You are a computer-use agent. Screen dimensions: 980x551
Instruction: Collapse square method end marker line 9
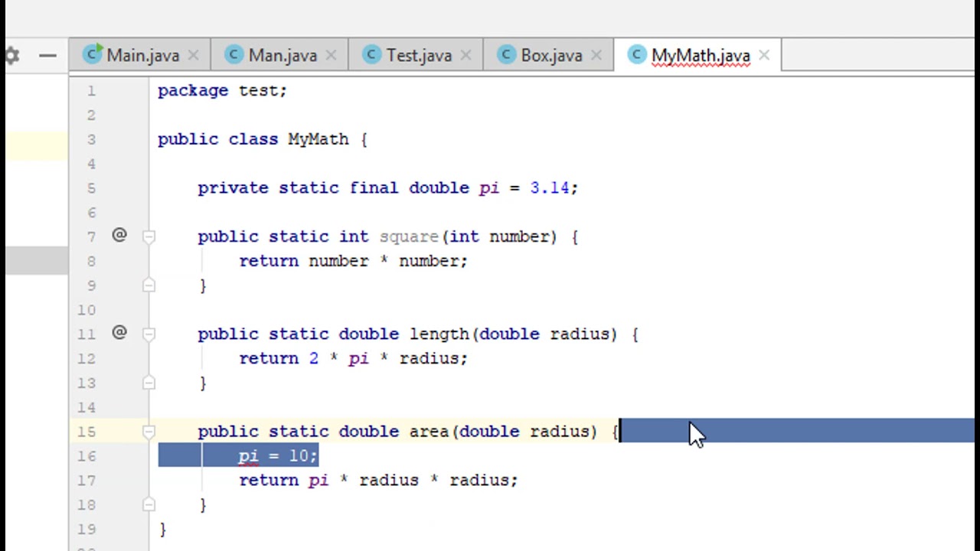coord(149,285)
